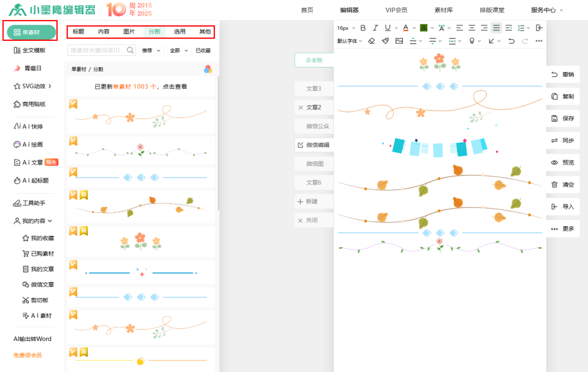Select the format painter brush icon
The width and height of the screenshot is (588, 372).
click(x=385, y=41)
